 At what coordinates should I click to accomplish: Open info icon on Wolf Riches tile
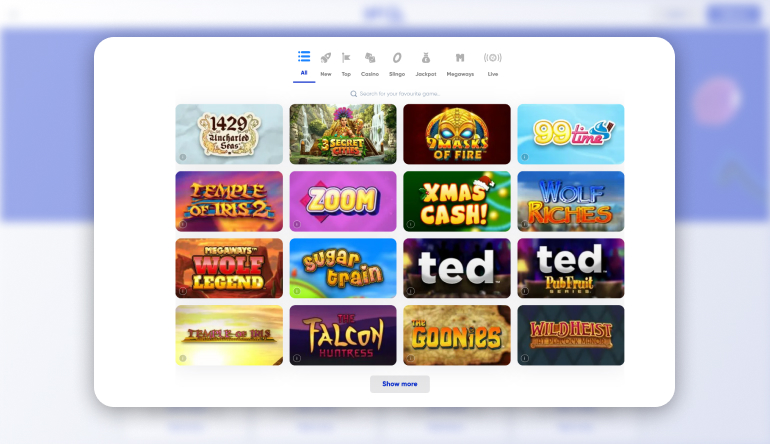click(524, 224)
